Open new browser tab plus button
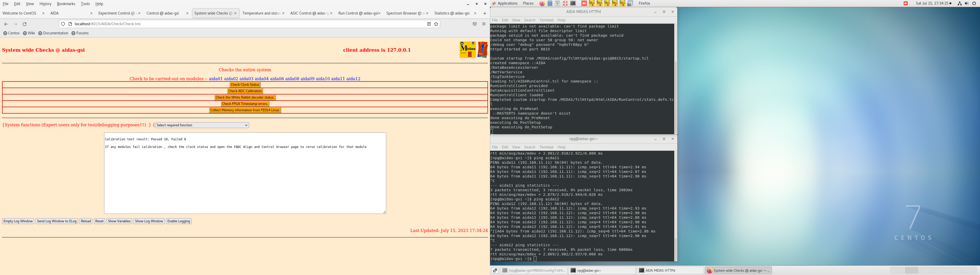Screen dimensions: 980x275 [x=485, y=13]
